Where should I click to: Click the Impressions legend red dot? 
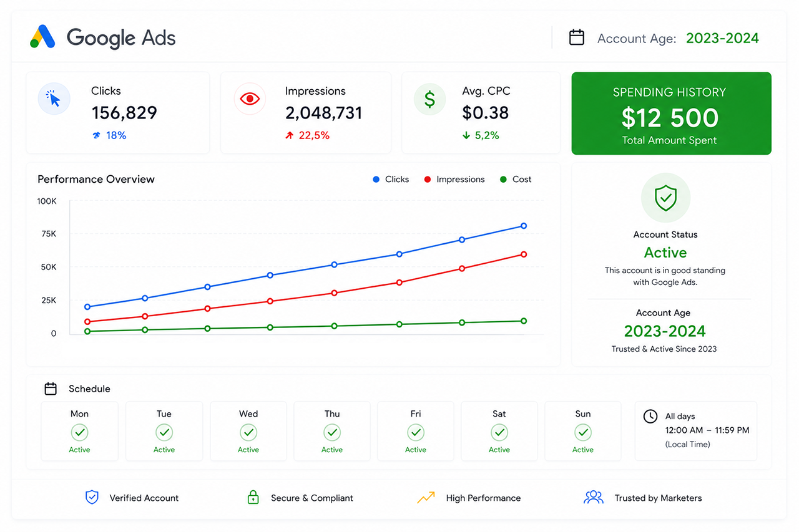[428, 180]
